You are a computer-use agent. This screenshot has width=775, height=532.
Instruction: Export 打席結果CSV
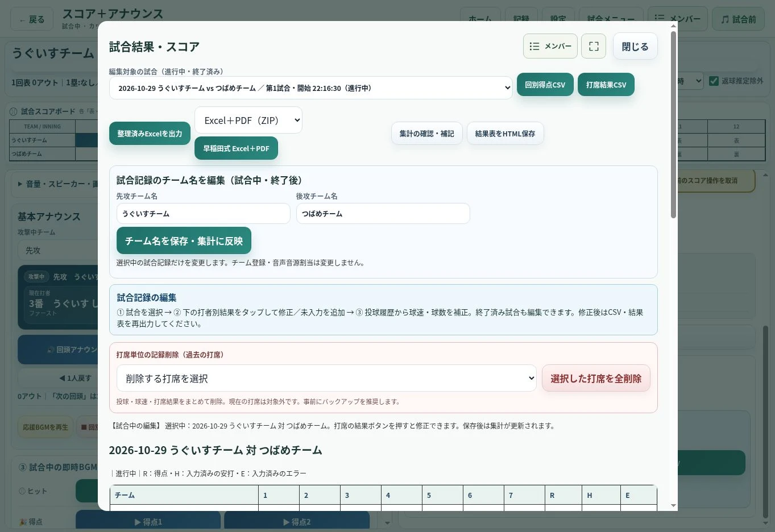pos(606,85)
